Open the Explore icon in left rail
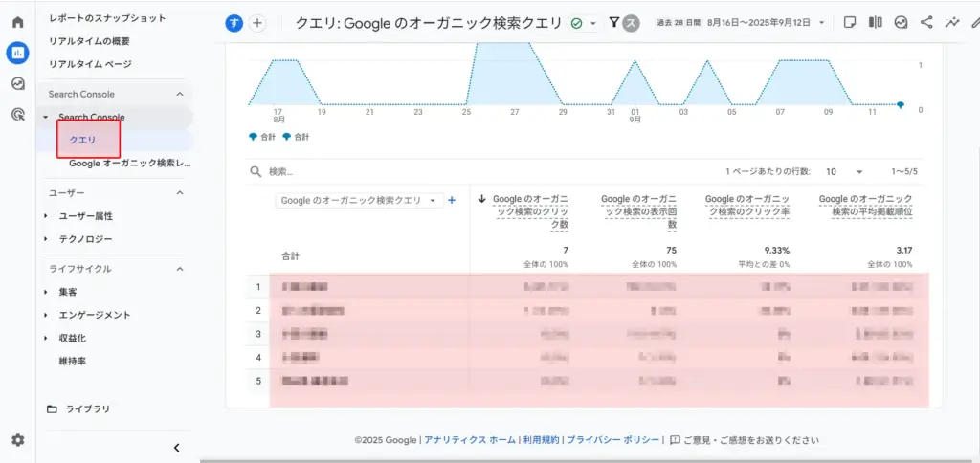The width and height of the screenshot is (980, 463). [x=17, y=83]
